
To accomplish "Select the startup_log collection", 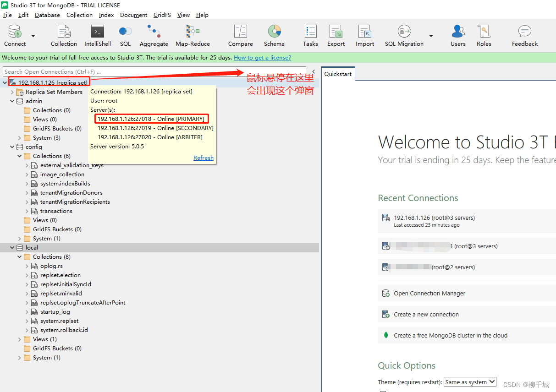I will [55, 311].
